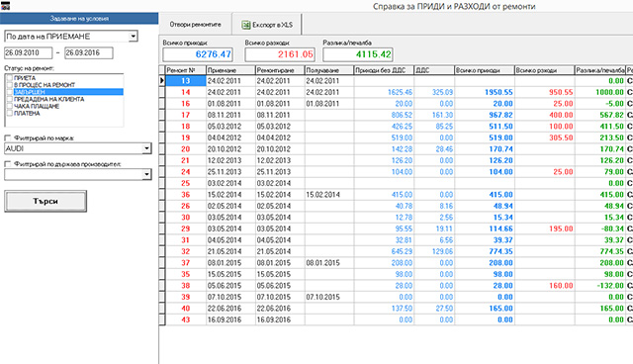This screenshot has width=633, height=364.
Task: Click the 'Задаване на условия' panel header
Action: [x=79, y=19]
